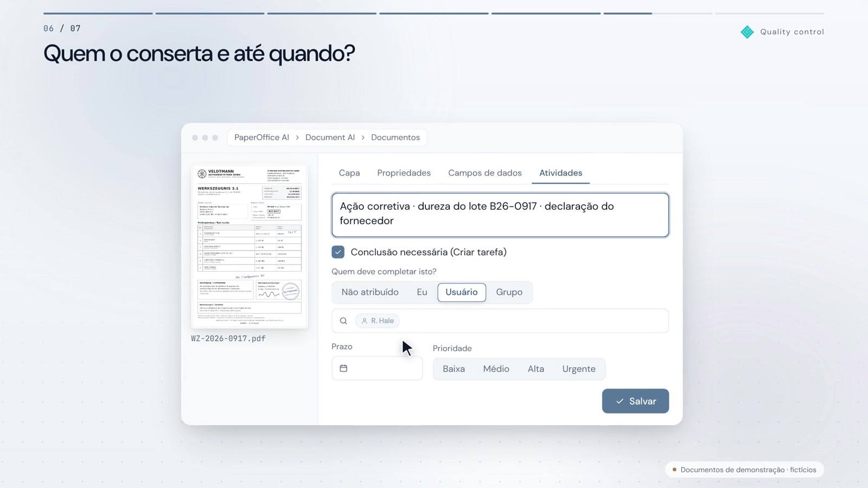868x488 pixels.
Task: Click the Salvar button
Action: coord(635,401)
